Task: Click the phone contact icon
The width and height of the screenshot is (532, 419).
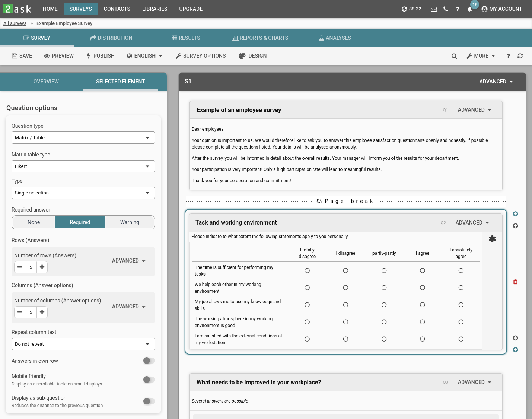Action: (x=446, y=9)
